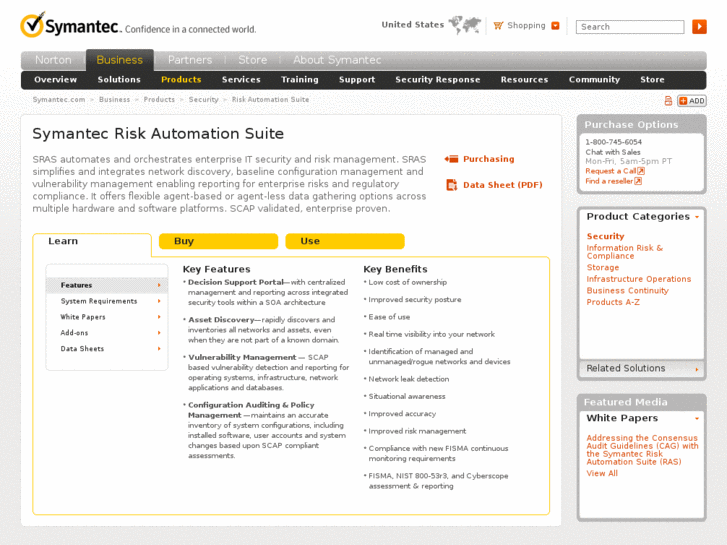Open the Resources menu item
Screen dimensions: 727x545
pos(524,80)
